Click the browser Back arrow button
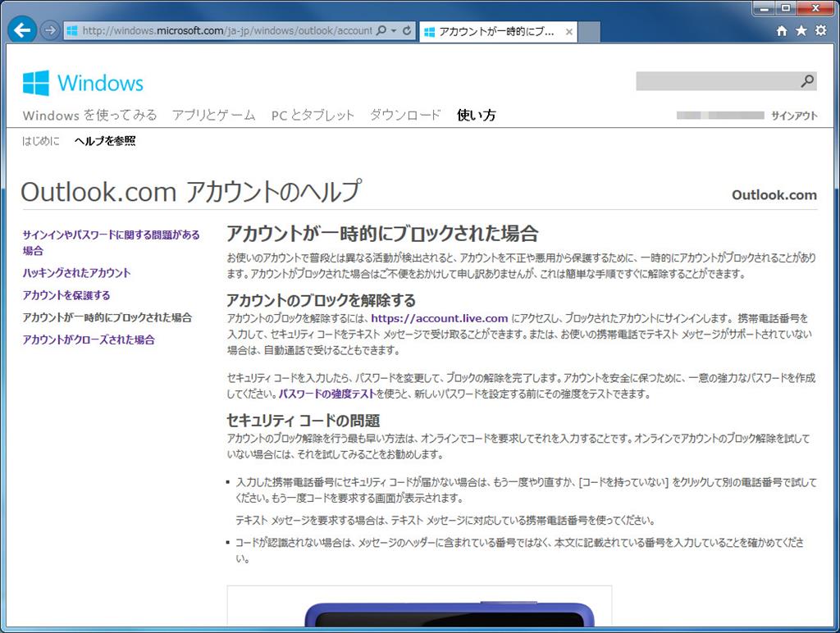This screenshot has width=840, height=633. point(22,30)
